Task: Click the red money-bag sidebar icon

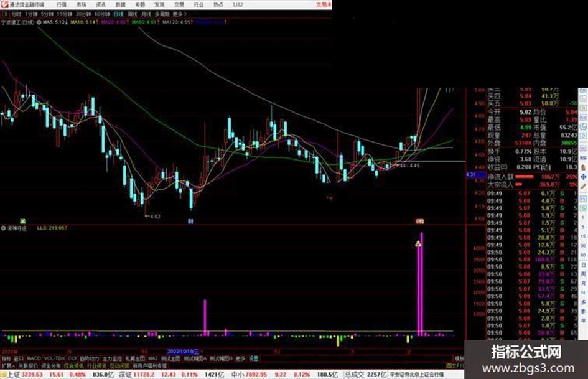Action: [x=583, y=167]
